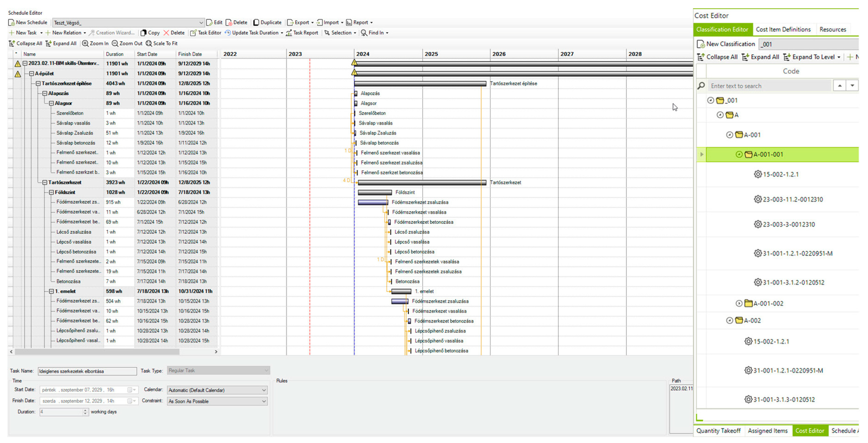Open the Task Editor tool
The image size is (868, 443).
tap(206, 33)
